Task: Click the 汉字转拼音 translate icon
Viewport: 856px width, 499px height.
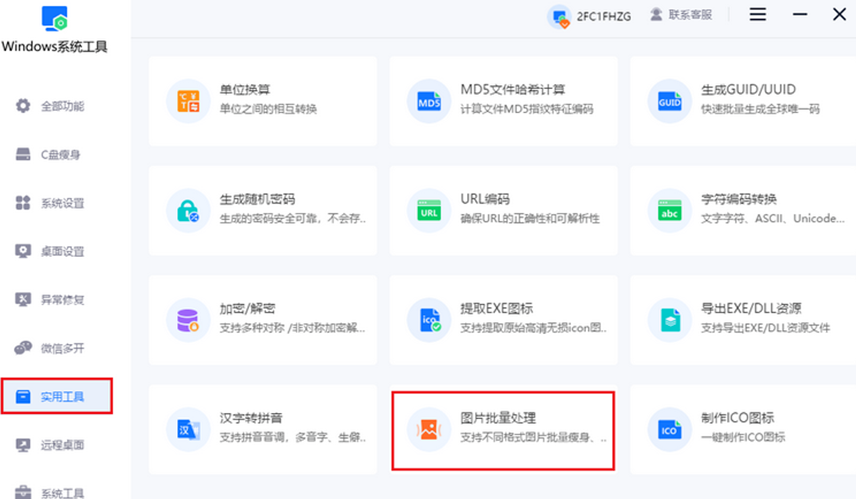Action: pyautogui.click(x=188, y=430)
